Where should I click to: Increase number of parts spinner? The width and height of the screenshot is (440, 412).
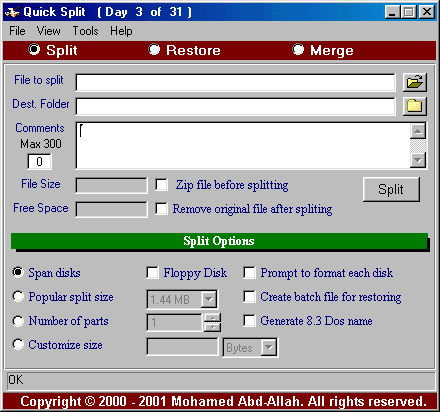[x=212, y=318]
